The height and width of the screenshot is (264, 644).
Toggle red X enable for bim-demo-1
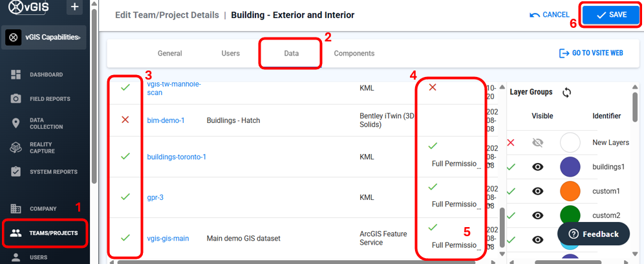tap(125, 120)
